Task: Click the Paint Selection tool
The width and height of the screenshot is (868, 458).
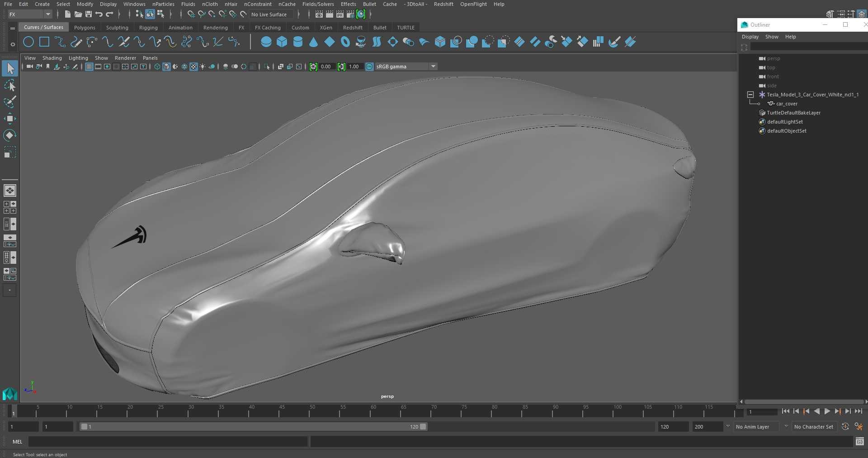Action: 9,102
